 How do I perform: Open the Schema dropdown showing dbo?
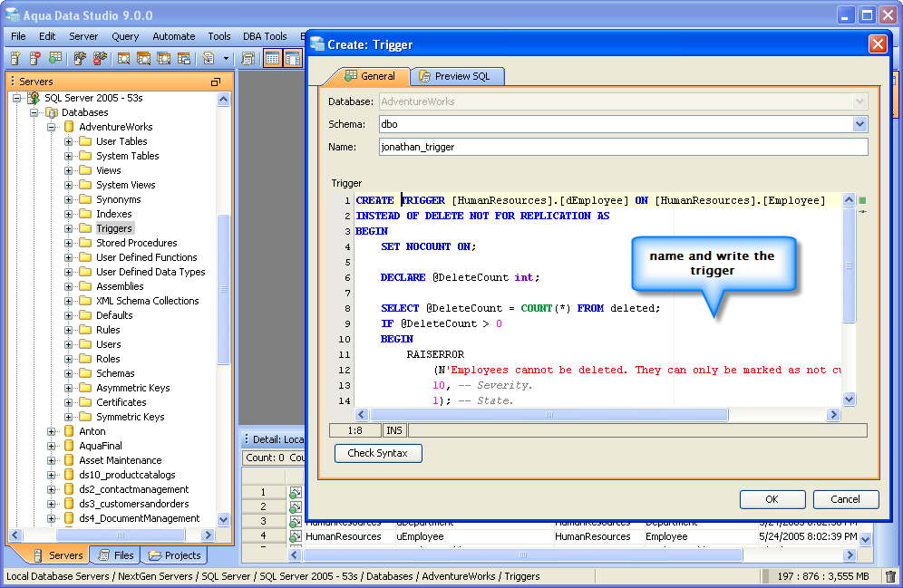coord(859,124)
